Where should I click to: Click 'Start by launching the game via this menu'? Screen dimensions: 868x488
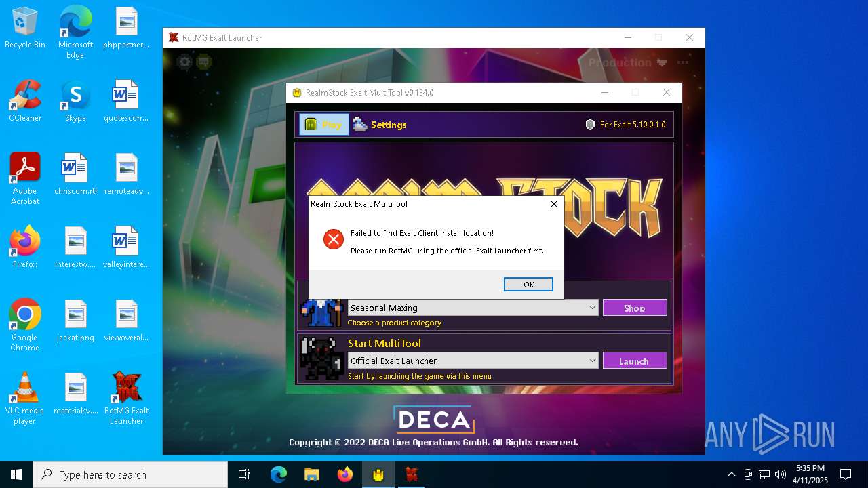pos(420,376)
